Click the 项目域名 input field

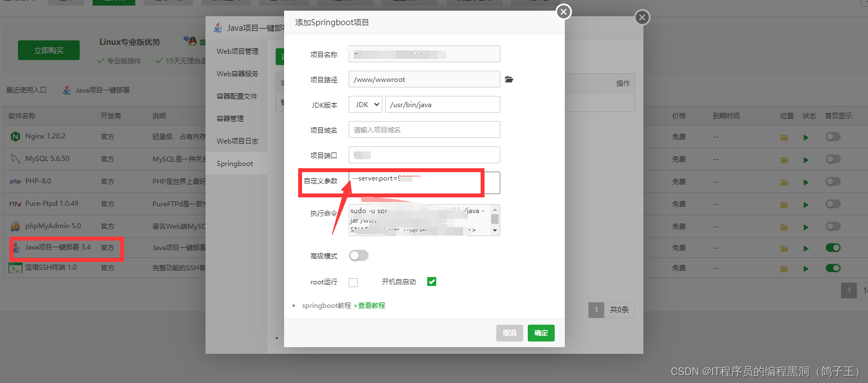(424, 130)
